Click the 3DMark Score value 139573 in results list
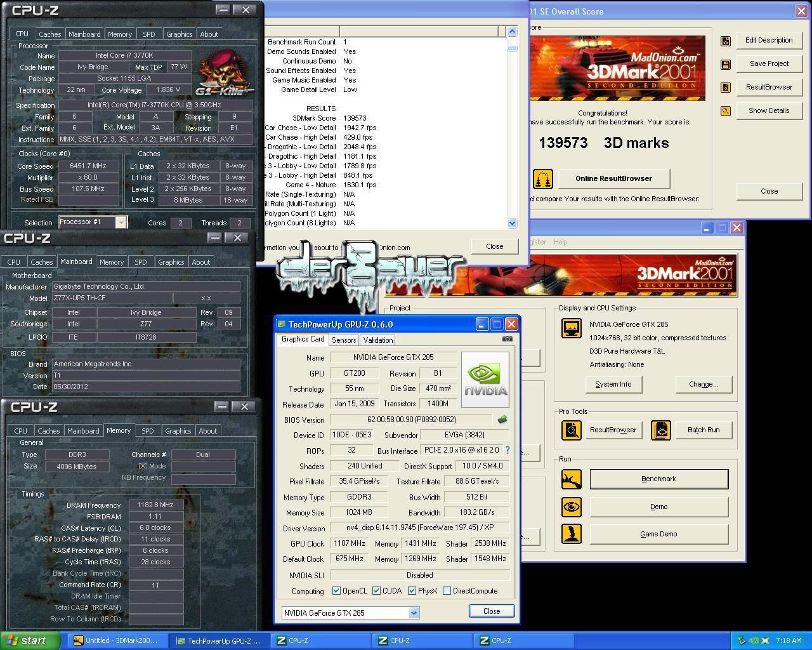This screenshot has width=812, height=650. tap(355, 118)
